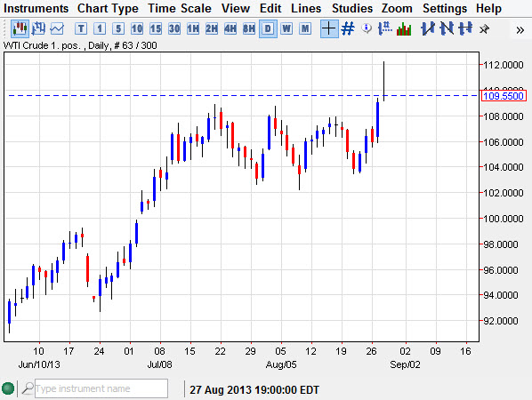Toggle the crosshair cursor tool
Screen dimensions: 532x400
329,28
